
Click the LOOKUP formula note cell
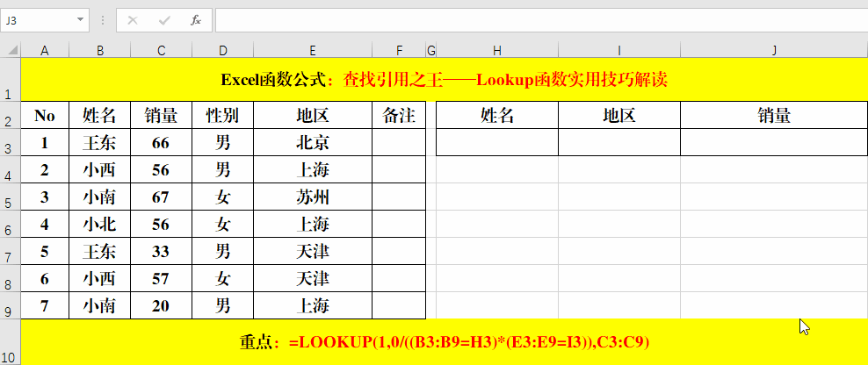pyautogui.click(x=444, y=342)
